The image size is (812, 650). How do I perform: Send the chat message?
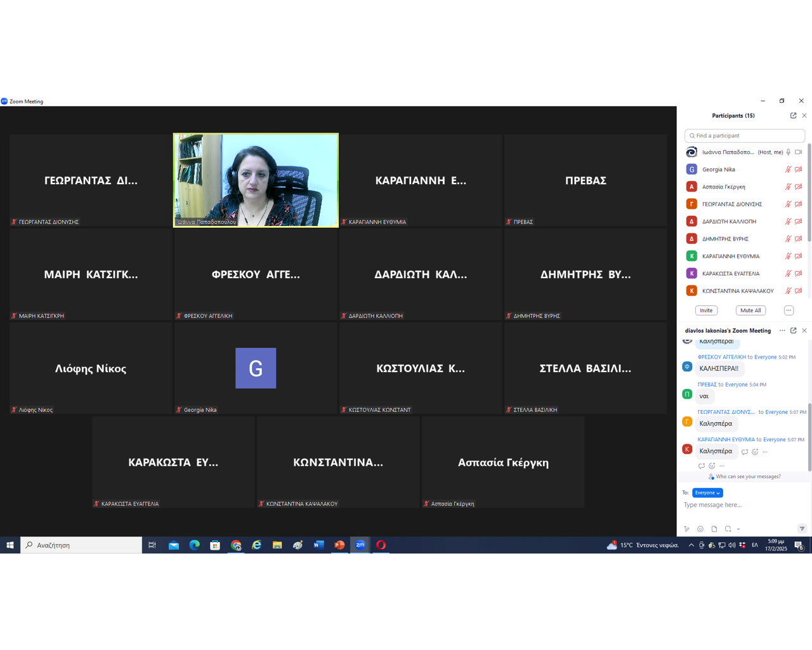click(x=802, y=529)
